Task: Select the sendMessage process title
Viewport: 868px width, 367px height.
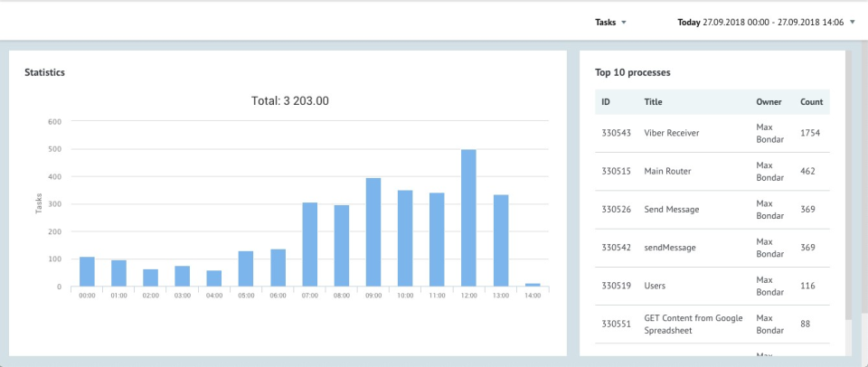Action: tap(670, 248)
